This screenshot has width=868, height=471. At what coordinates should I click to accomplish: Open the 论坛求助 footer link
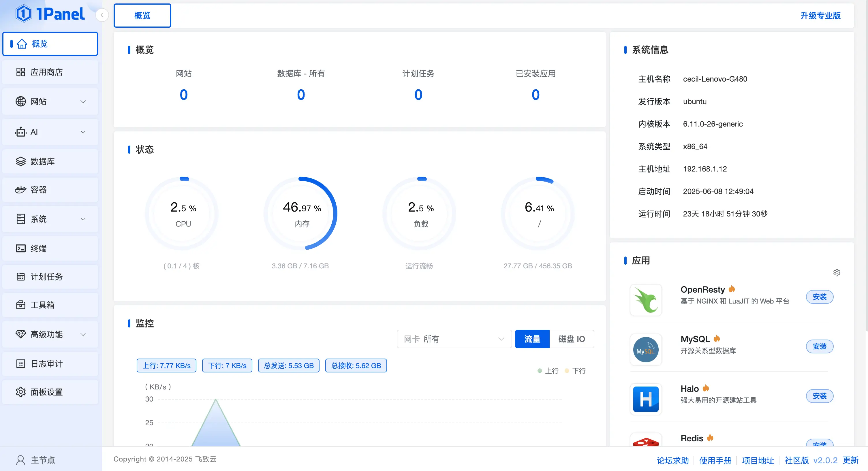(x=672, y=460)
